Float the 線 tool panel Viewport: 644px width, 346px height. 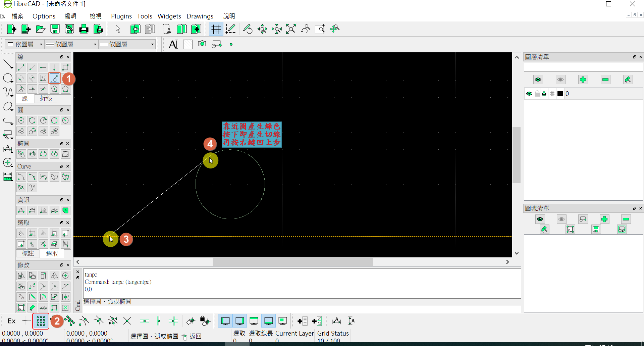(x=62, y=57)
